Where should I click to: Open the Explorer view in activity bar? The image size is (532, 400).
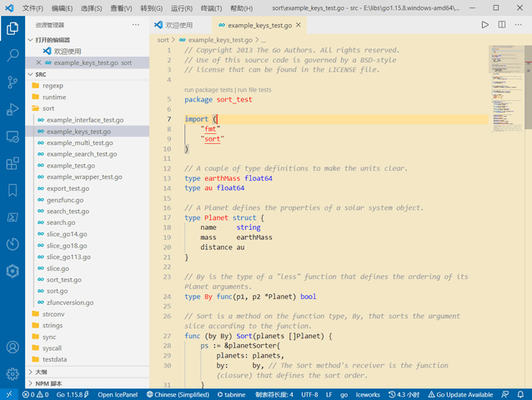point(13,28)
